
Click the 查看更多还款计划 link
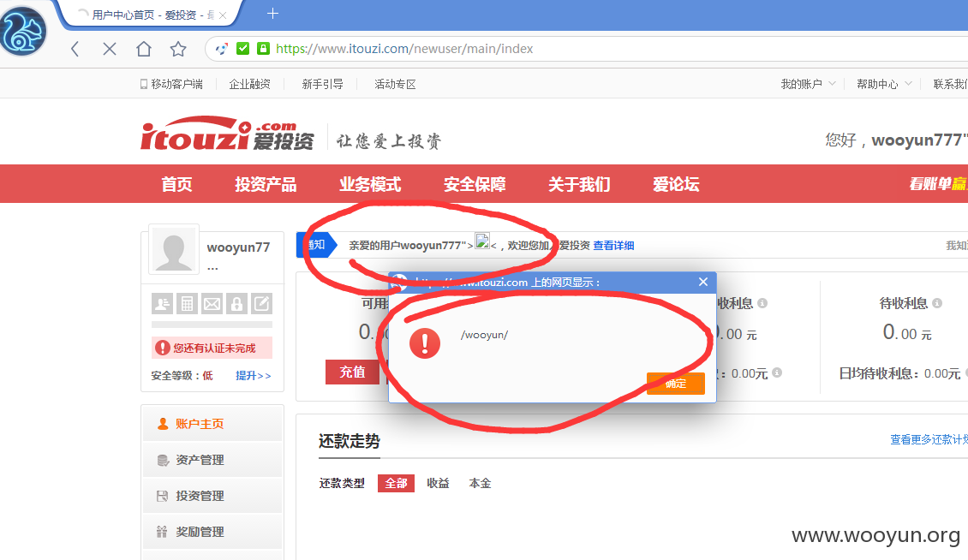929,439
